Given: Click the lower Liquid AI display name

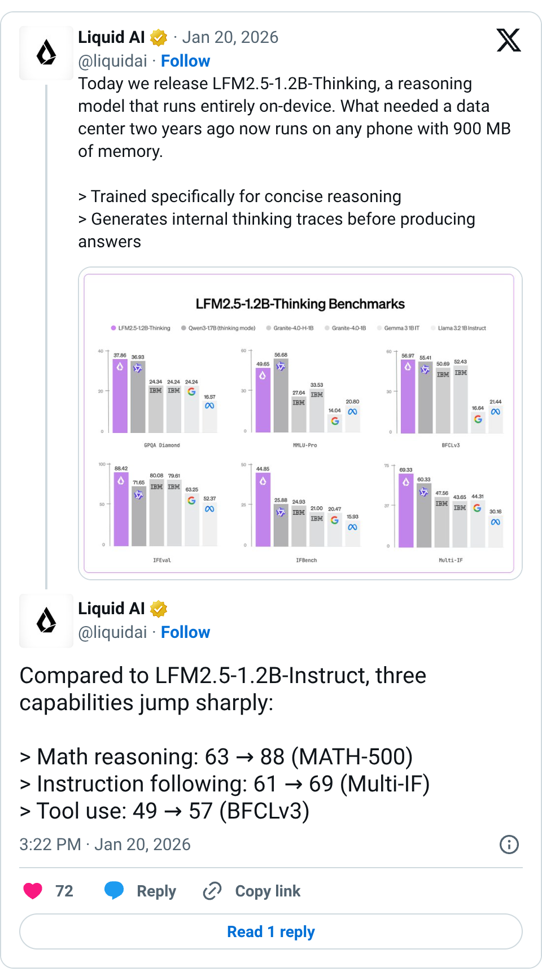Looking at the screenshot, I should 111,609.
